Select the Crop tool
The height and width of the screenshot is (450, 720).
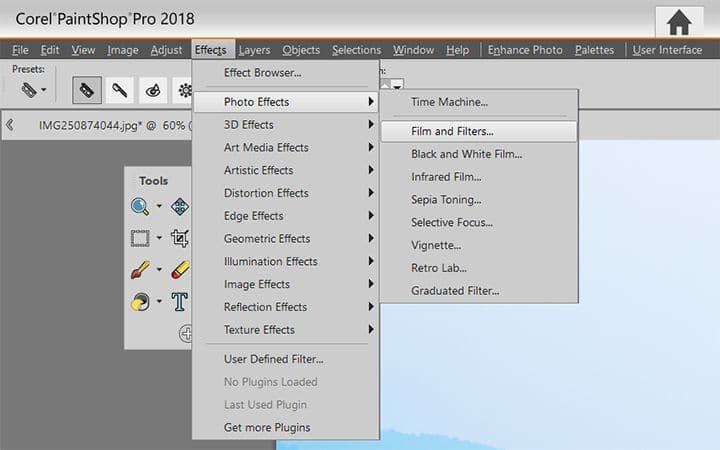[x=180, y=238]
